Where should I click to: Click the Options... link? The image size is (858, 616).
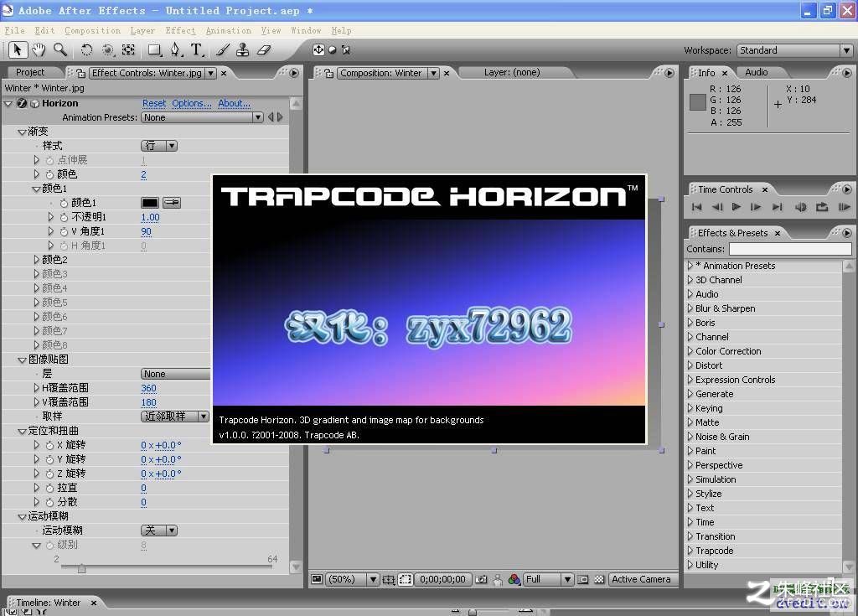pyautogui.click(x=192, y=103)
